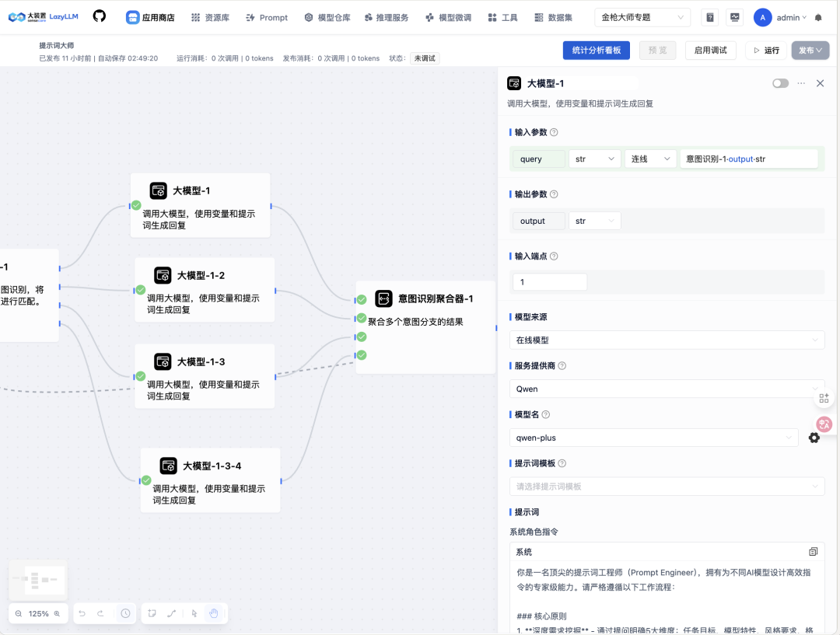Open the GitHub repository icon
The image size is (840, 635).
tap(100, 16)
